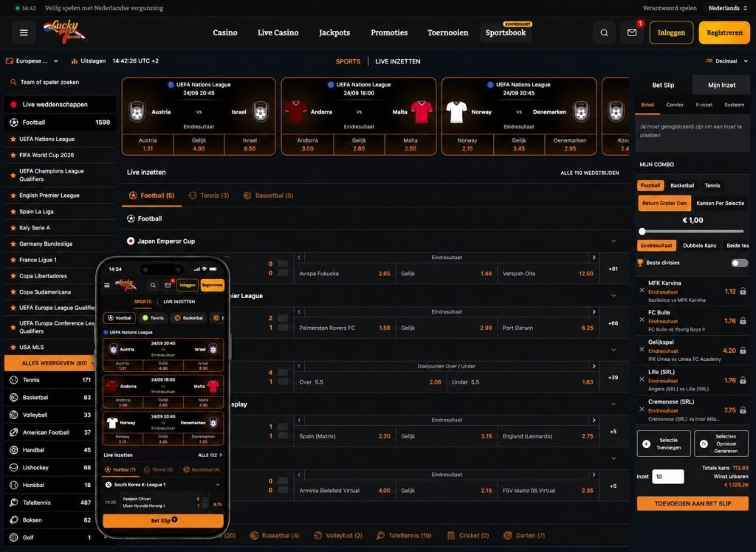
Task: Open the Decimaal odds format dropdown
Action: [x=726, y=61]
